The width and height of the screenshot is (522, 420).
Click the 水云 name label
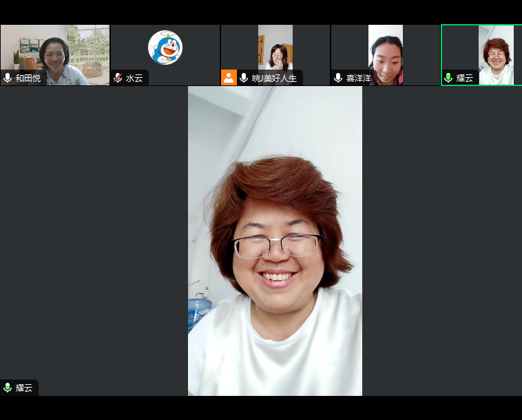tap(134, 78)
